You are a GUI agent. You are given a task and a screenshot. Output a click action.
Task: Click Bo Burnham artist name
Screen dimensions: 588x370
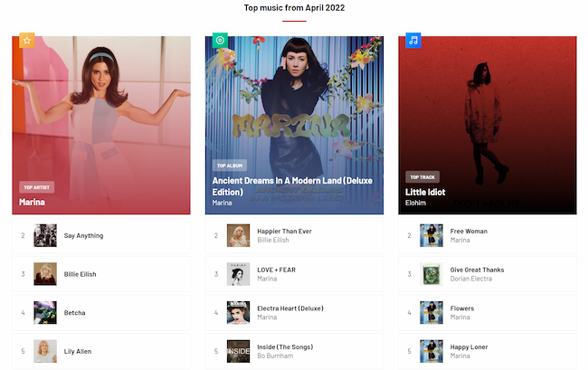[275, 356]
